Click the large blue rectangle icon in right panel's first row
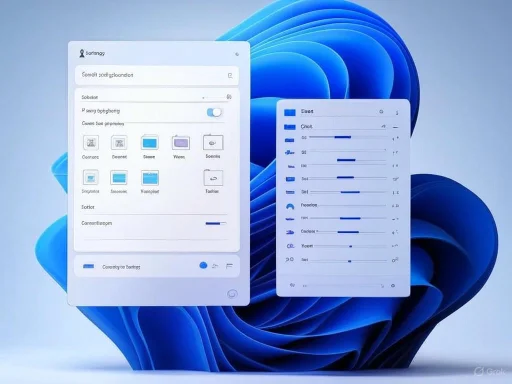Viewport: 512px width, 384px height. pyautogui.click(x=290, y=112)
